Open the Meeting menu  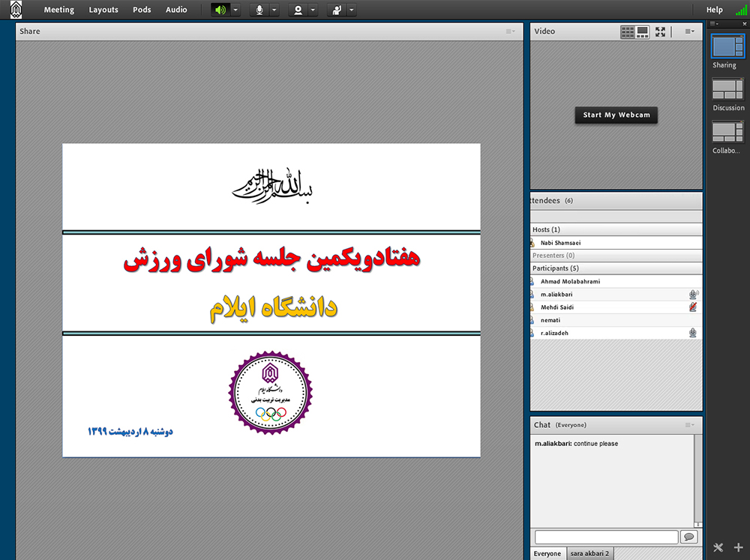point(58,10)
